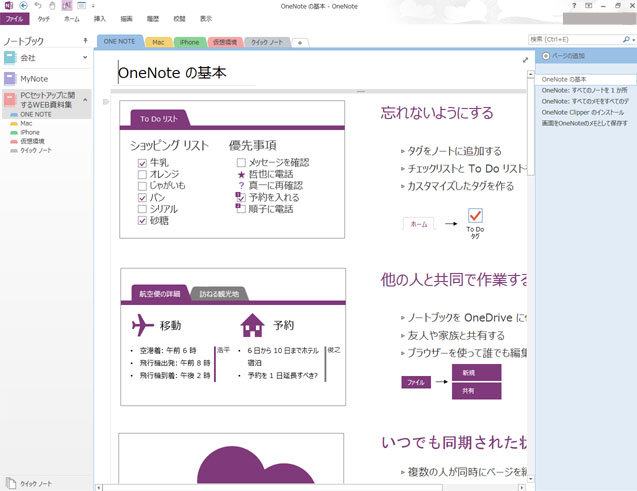Toggle the 牛乳 checkbox
Viewport: 637px width, 491px height.
[142, 163]
